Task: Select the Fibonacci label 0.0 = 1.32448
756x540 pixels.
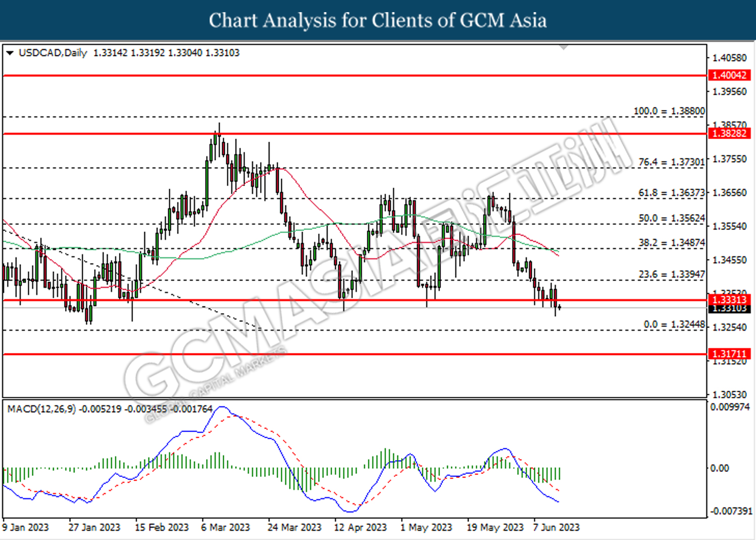Action: click(x=674, y=324)
